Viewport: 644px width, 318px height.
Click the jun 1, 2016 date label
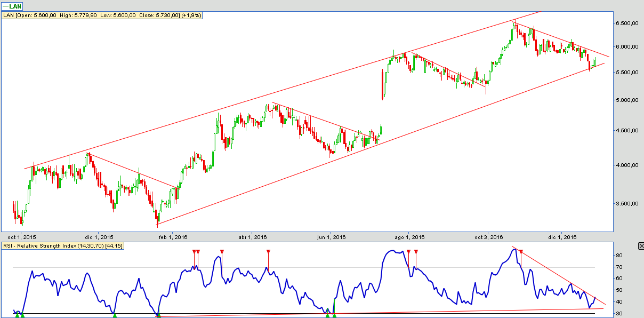click(331, 237)
